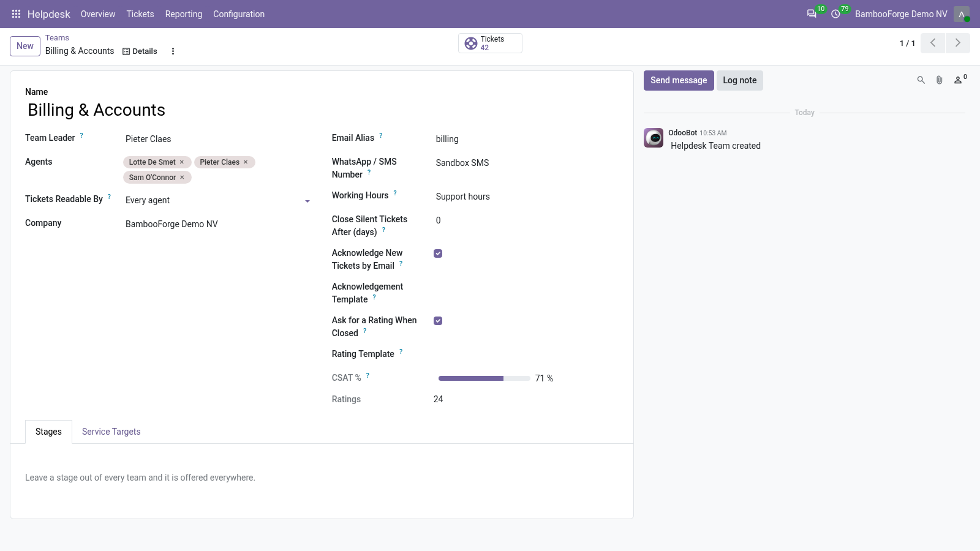Open the conversations icon with badge 10
980x551 pixels.
[812, 13]
